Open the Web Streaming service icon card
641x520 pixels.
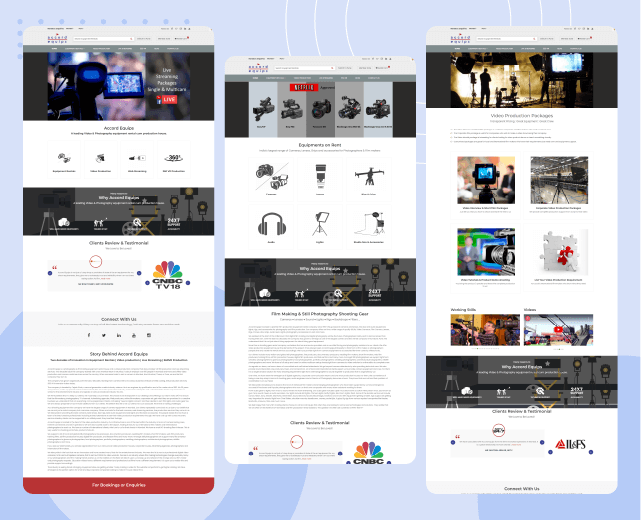[x=137, y=159]
